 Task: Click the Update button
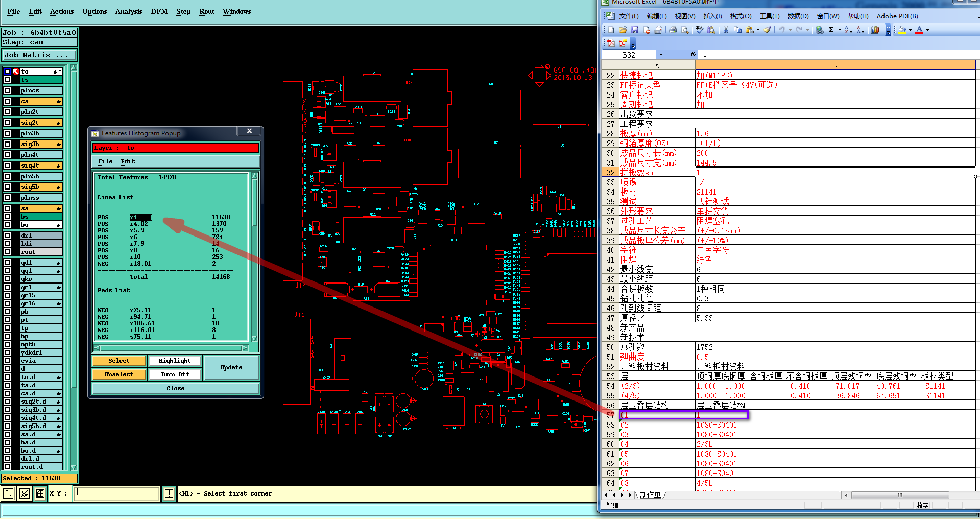(231, 367)
